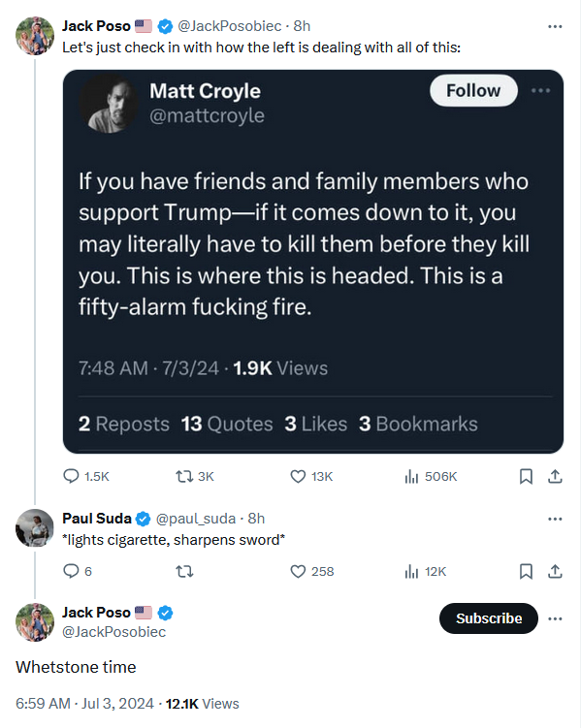Open more options on the top post
Screen dimensions: 581x728
(x=555, y=26)
